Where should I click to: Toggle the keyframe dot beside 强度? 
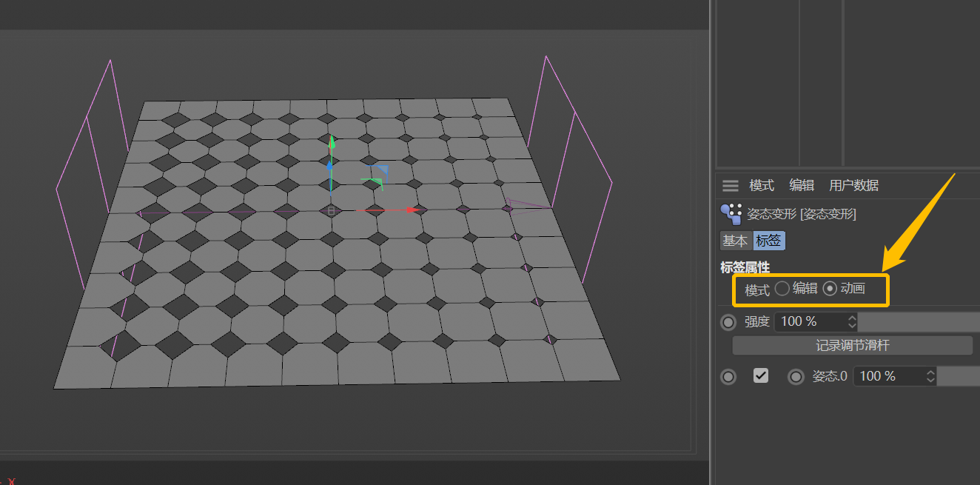[x=729, y=322]
